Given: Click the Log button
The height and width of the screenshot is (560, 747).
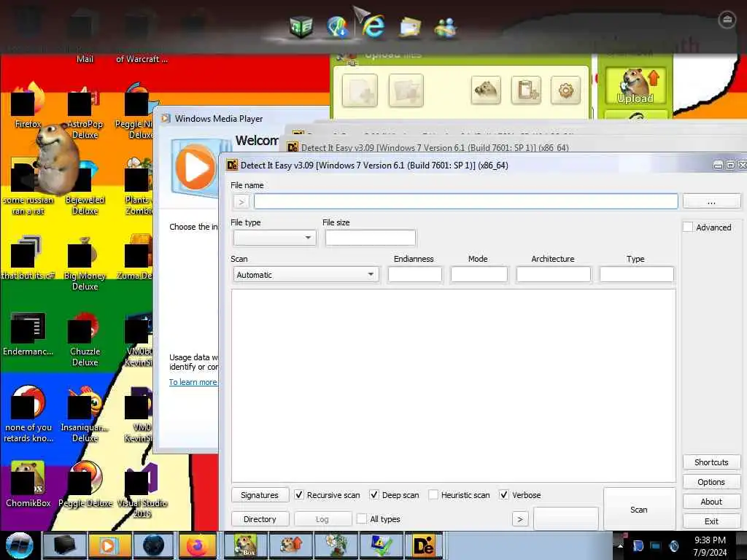Looking at the screenshot, I should [322, 519].
